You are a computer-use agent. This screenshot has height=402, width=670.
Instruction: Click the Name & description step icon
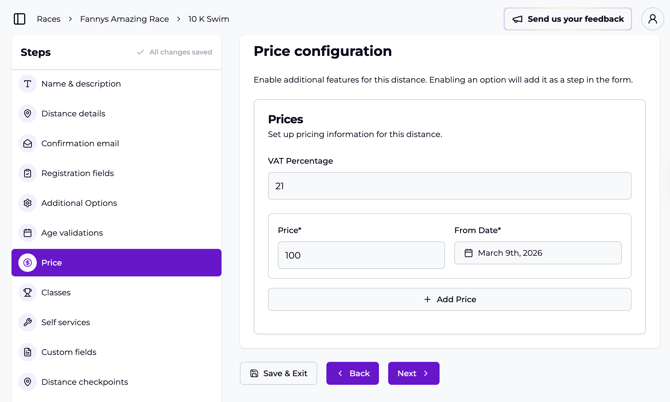click(28, 84)
